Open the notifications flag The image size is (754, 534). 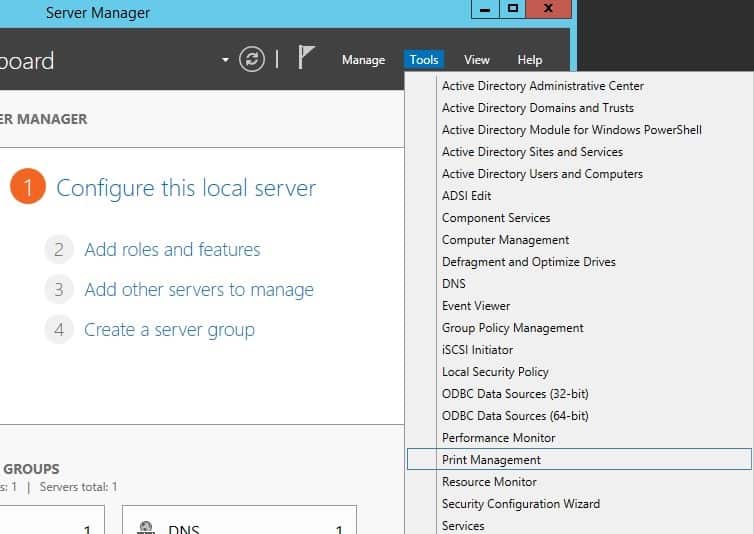(306, 58)
